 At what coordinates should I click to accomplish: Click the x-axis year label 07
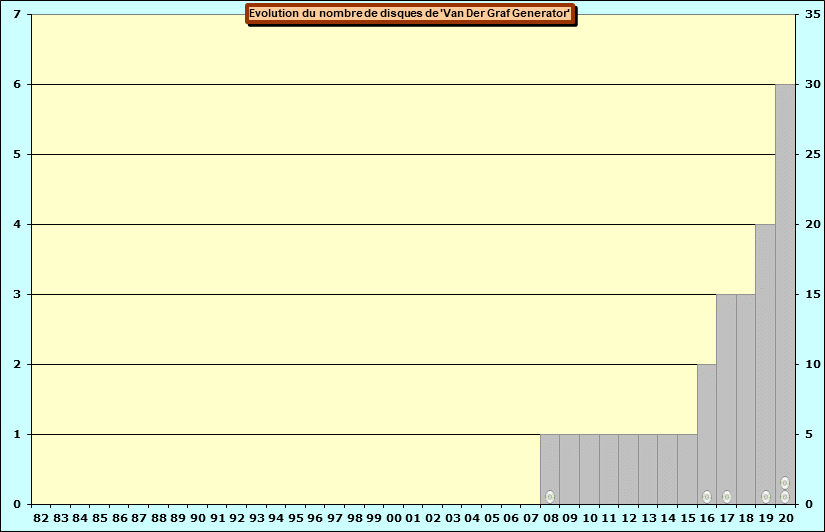[x=530, y=518]
